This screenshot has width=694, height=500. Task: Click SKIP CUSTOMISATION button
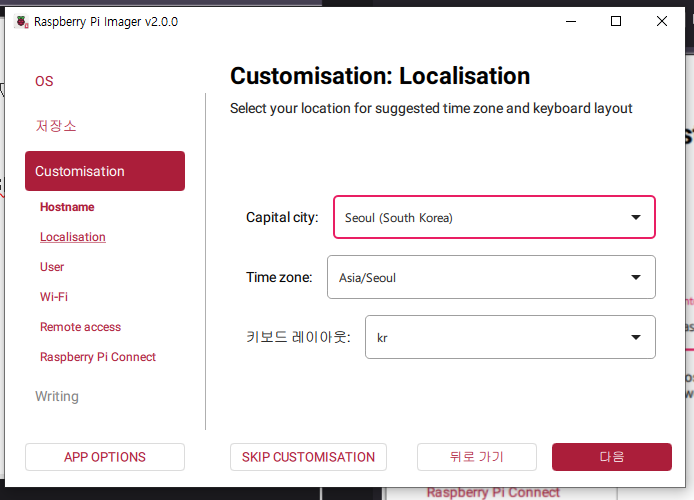[x=308, y=457]
